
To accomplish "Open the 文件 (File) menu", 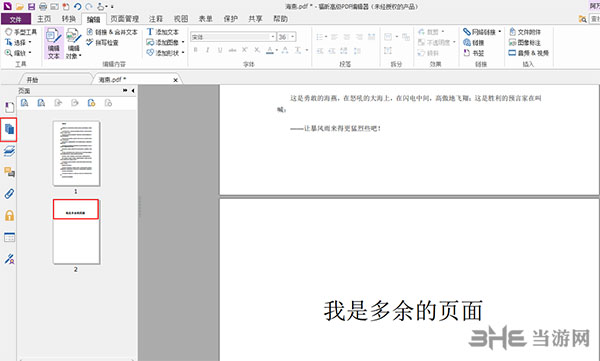I will [16, 19].
